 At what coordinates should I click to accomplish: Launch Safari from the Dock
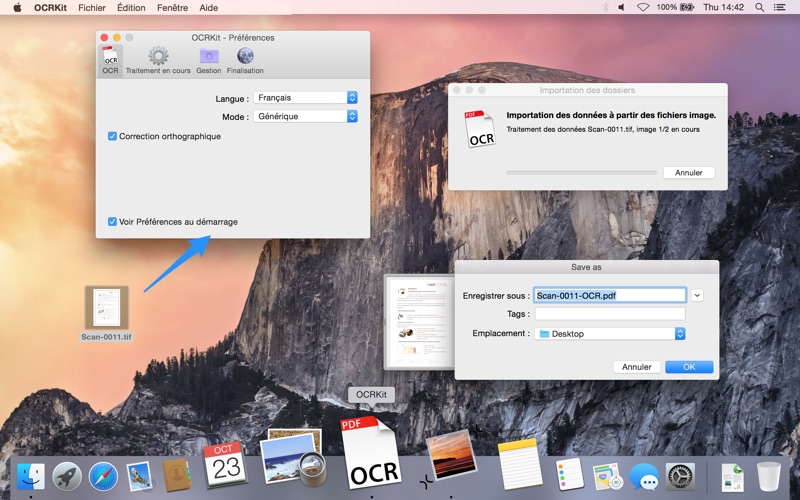coord(103,477)
